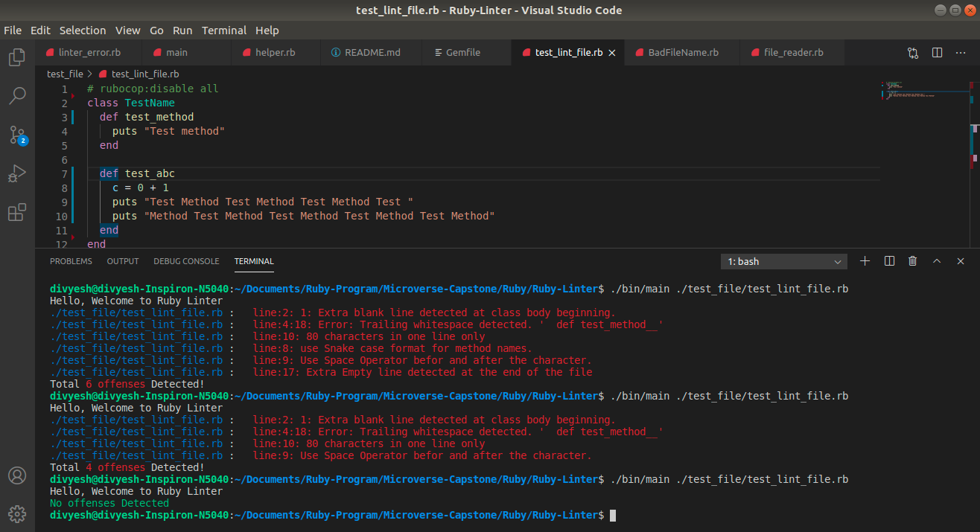Image resolution: width=980 pixels, height=532 pixels.
Task: Click the test_file breadcrumb folder
Action: 65,74
